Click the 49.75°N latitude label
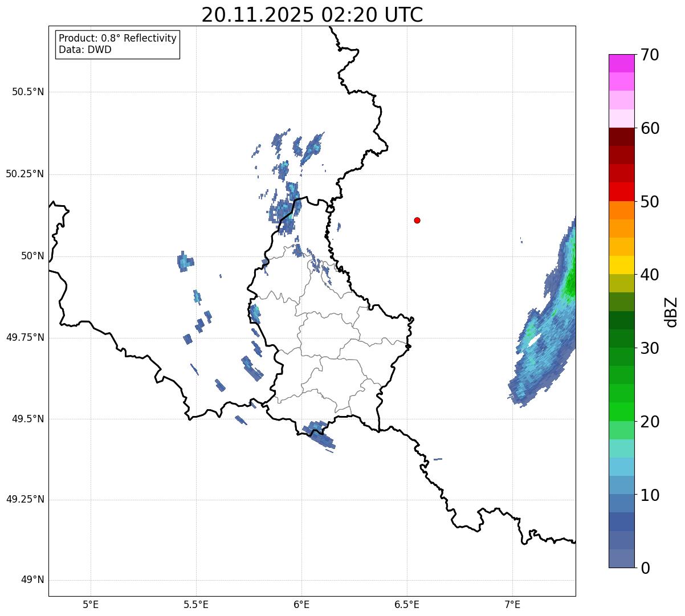 pyautogui.click(x=25, y=337)
